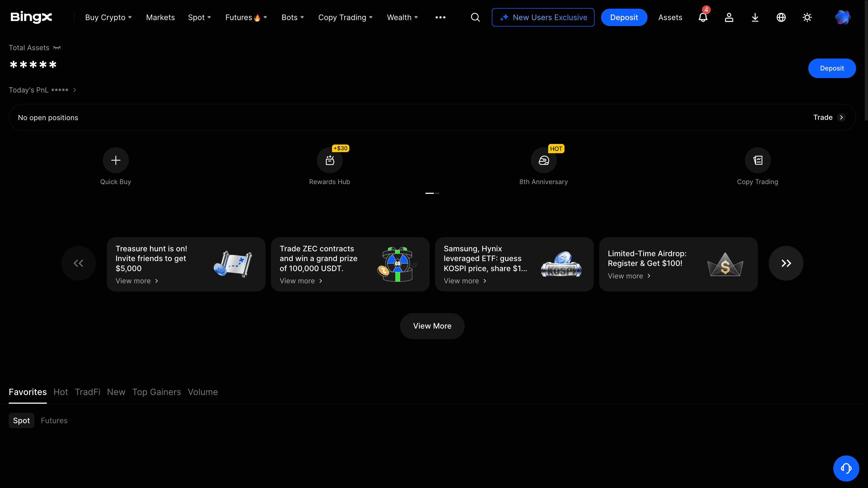The image size is (868, 488).
Task: Expand Today's PnL details chevron
Action: pyautogui.click(x=75, y=90)
